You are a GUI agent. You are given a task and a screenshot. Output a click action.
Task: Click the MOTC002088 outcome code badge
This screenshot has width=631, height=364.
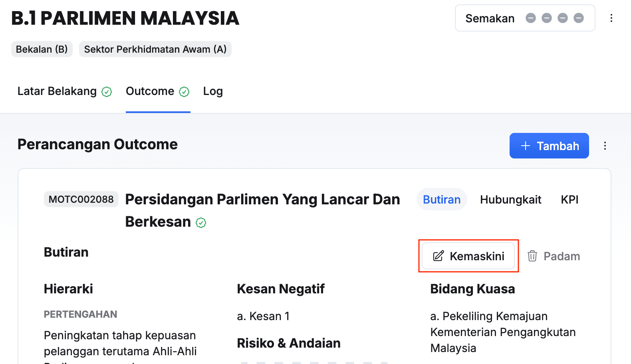[81, 199]
